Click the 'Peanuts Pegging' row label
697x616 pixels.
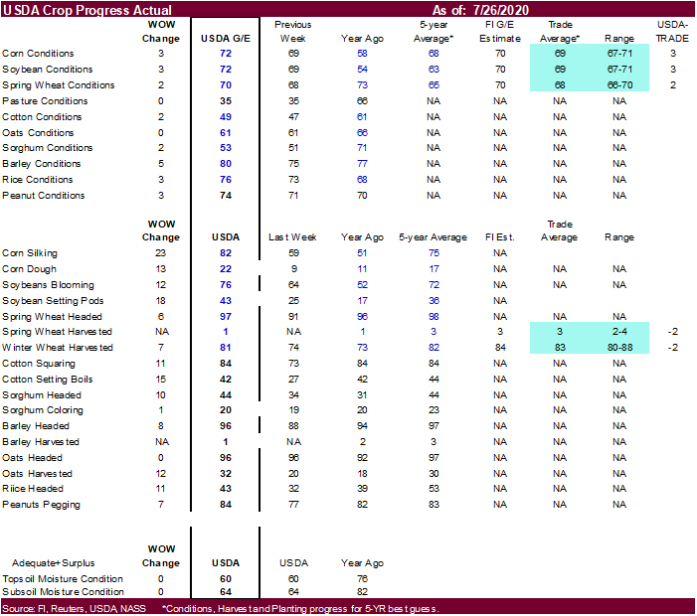click(x=42, y=505)
